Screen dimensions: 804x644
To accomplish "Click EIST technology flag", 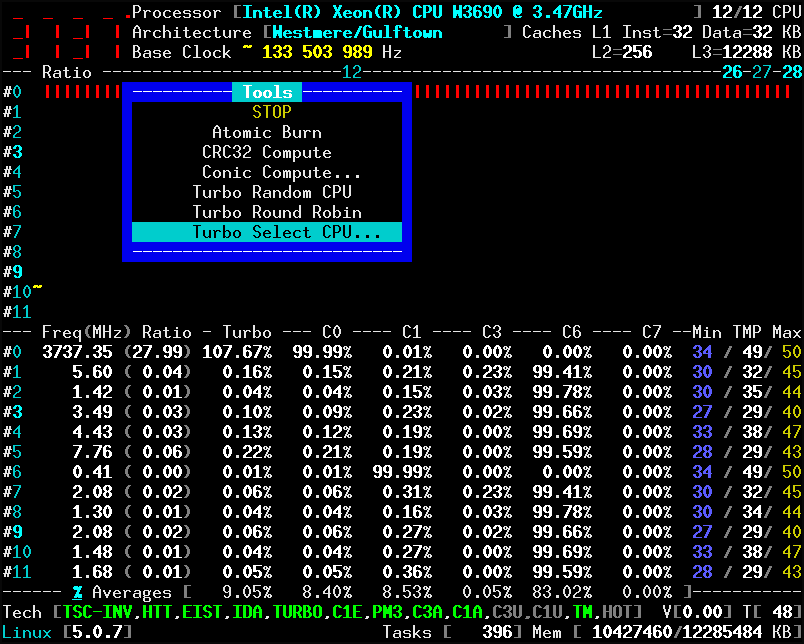I will coord(202,612).
